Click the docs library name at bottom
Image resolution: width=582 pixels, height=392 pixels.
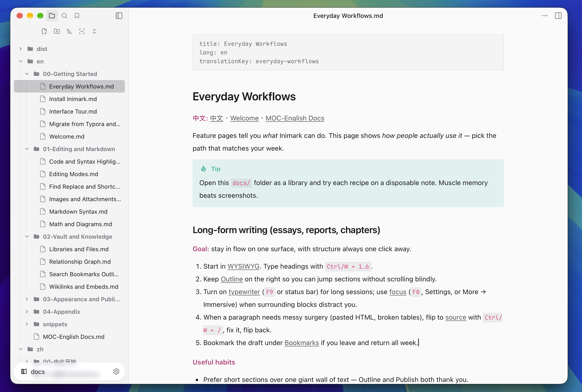38,372
